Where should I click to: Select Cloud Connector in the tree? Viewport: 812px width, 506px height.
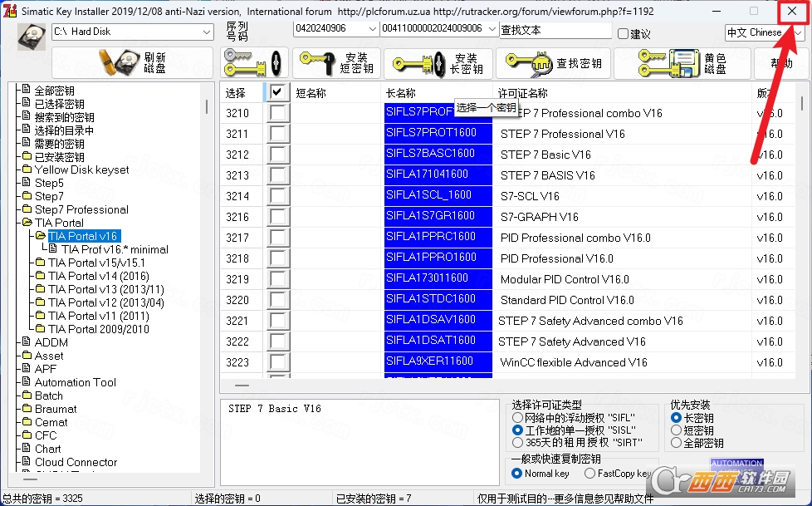pyautogui.click(x=76, y=462)
